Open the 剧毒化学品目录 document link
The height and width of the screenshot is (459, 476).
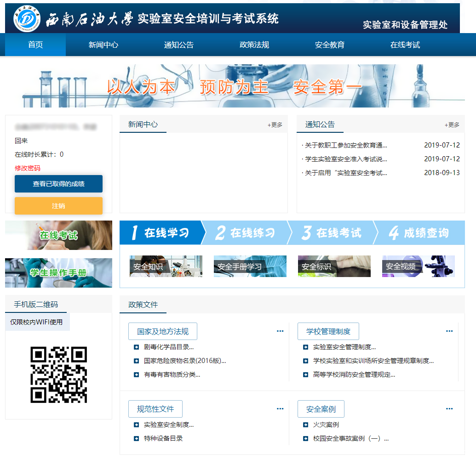tap(168, 347)
